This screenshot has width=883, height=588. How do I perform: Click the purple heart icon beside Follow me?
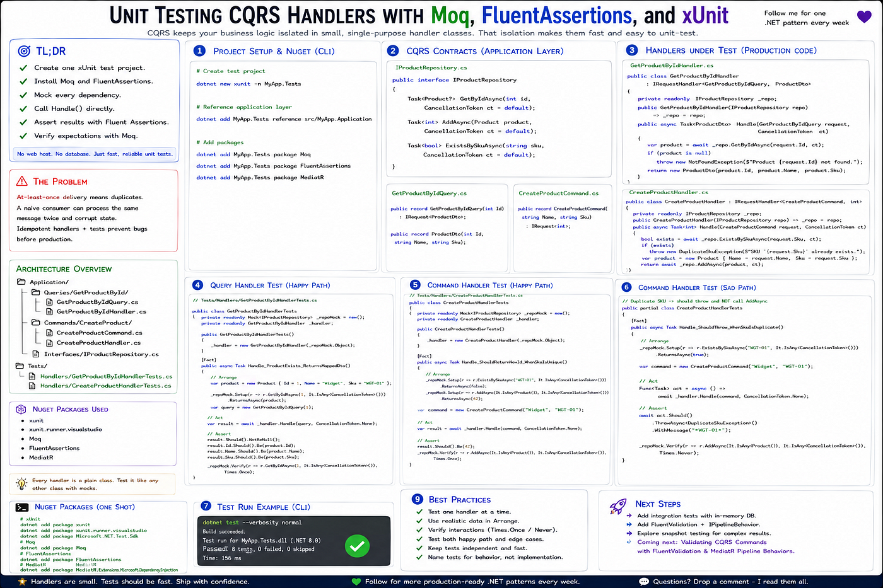point(864,18)
